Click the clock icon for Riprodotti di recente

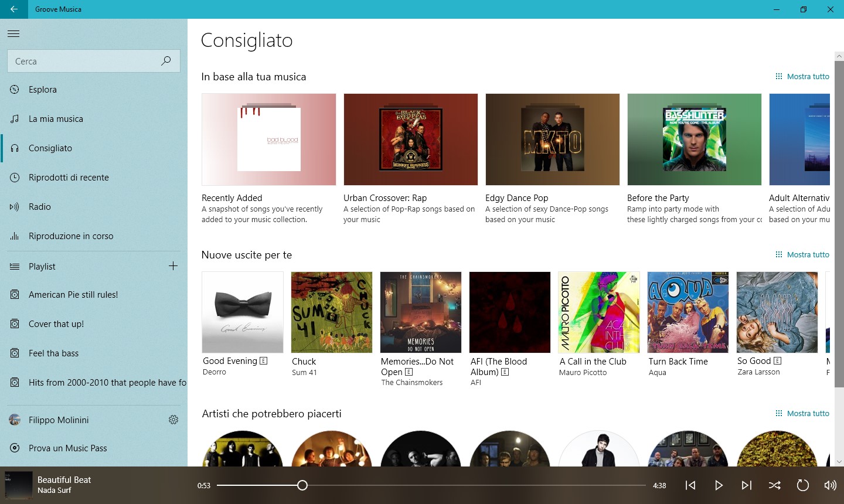15,178
